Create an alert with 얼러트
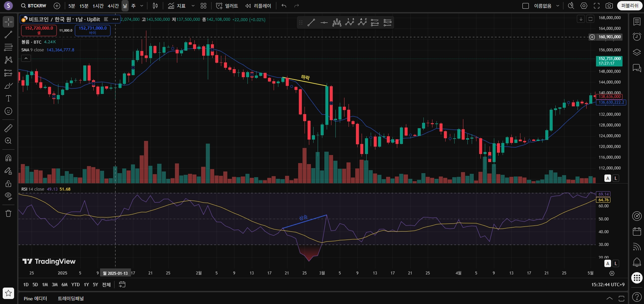 (227, 6)
